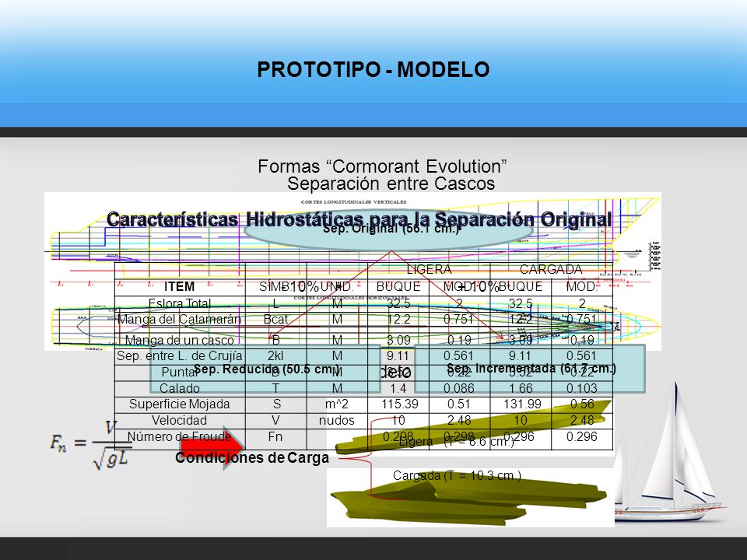The height and width of the screenshot is (560, 747).
Task: Select the 'Número de Froude' row label
Action: (x=180, y=436)
